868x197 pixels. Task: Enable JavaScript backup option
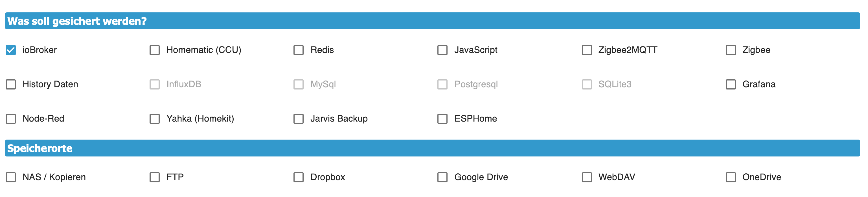click(442, 50)
